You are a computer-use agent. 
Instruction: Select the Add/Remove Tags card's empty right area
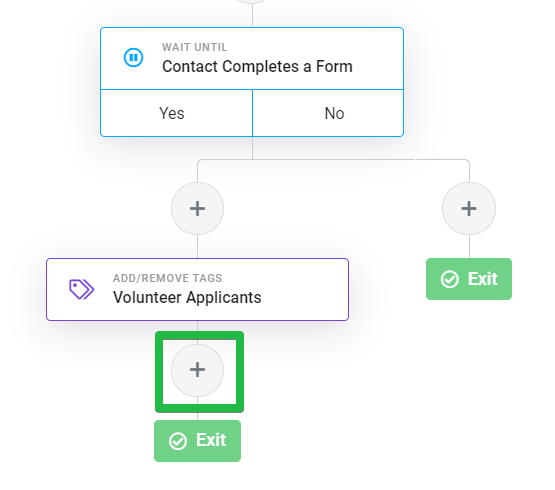click(306, 290)
